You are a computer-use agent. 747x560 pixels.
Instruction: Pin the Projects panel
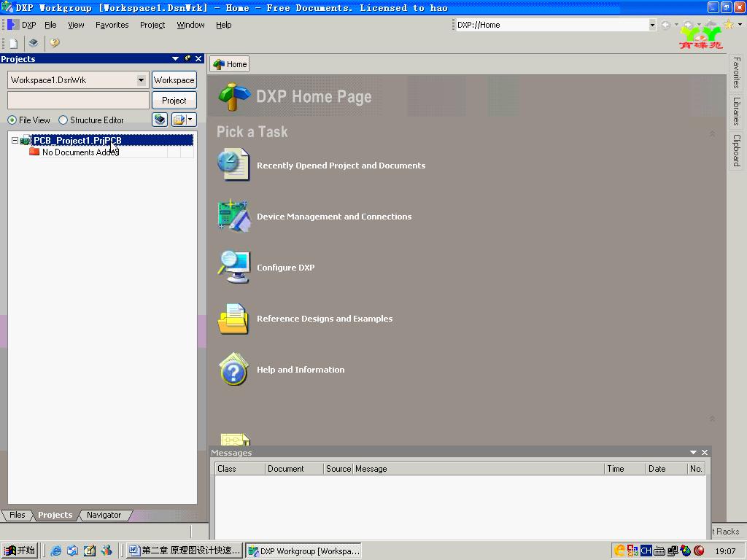click(187, 58)
